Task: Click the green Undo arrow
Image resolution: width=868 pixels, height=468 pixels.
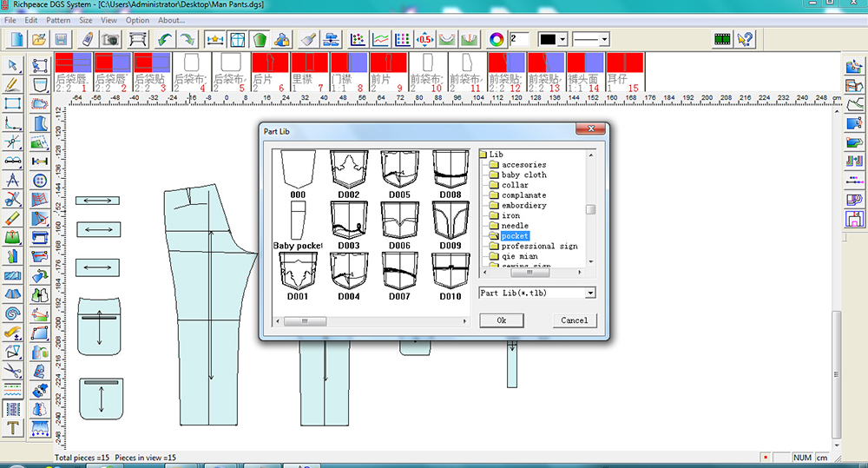Action: click(x=164, y=40)
